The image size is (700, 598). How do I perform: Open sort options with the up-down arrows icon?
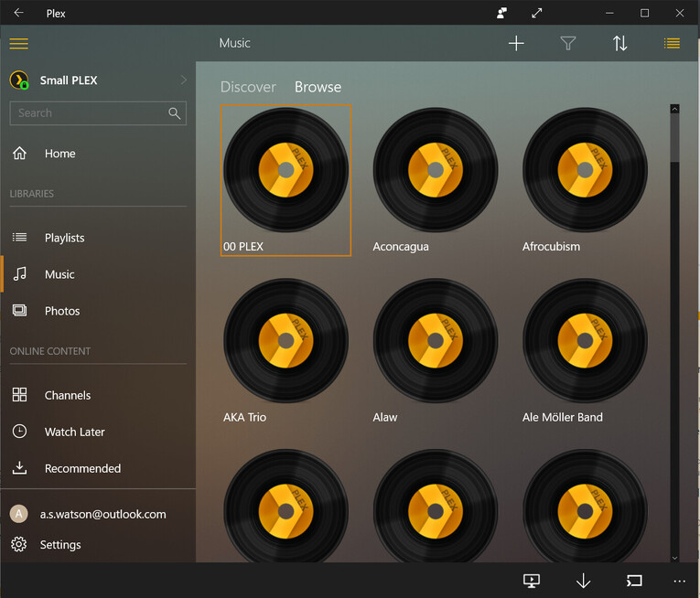(x=619, y=43)
